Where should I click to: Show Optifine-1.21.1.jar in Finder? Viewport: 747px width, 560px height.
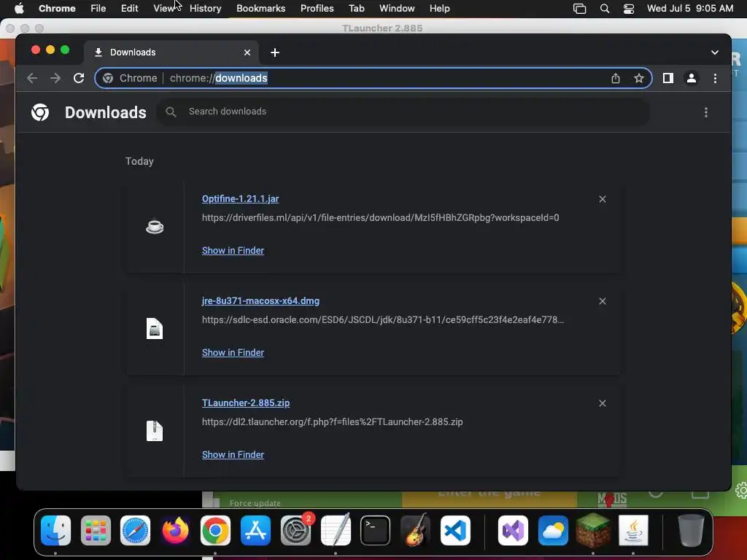pyautogui.click(x=233, y=251)
